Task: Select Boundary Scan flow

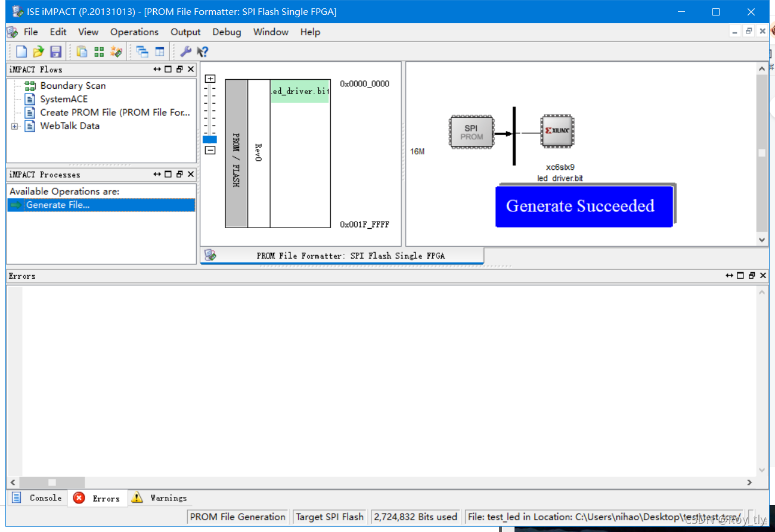Action: (73, 86)
